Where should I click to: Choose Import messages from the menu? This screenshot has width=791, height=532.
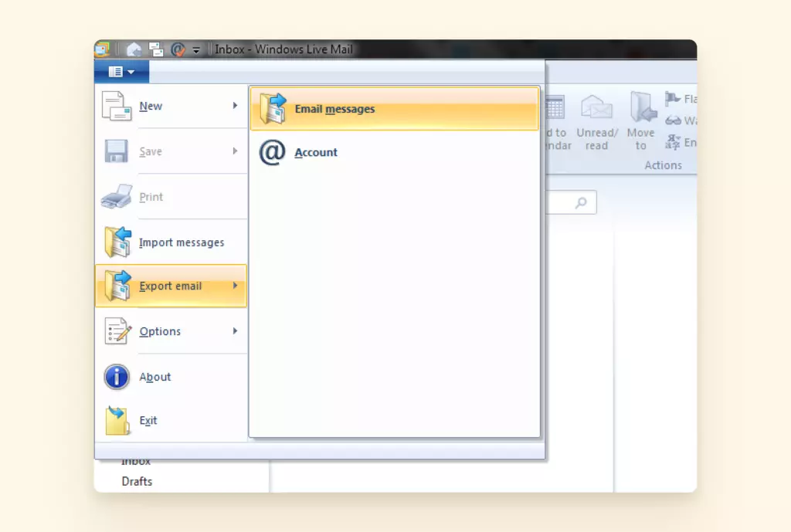(x=171, y=242)
